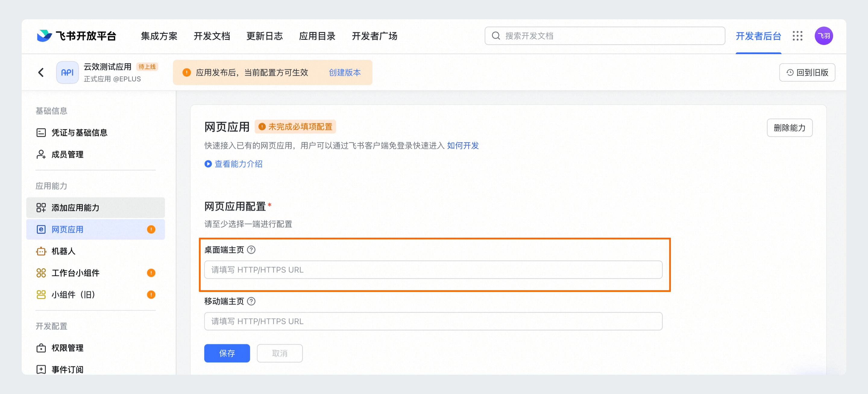This screenshot has width=868, height=394.
Task: Focus the 桌面端主页 URL input field
Action: click(433, 270)
